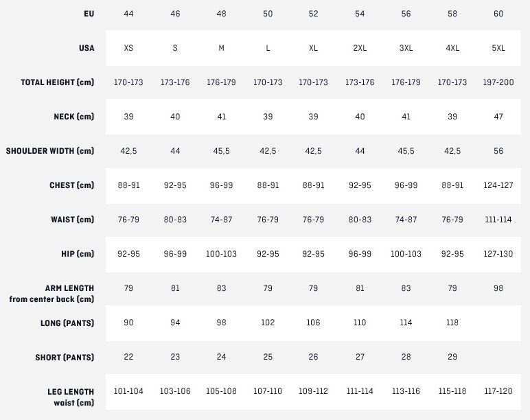
Task: Click the NECK (cm) row label
Action: point(74,117)
